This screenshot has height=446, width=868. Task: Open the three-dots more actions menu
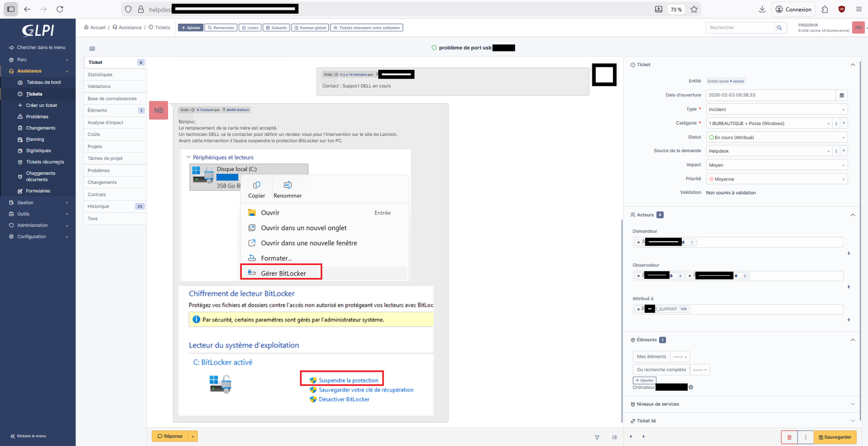[x=806, y=437]
